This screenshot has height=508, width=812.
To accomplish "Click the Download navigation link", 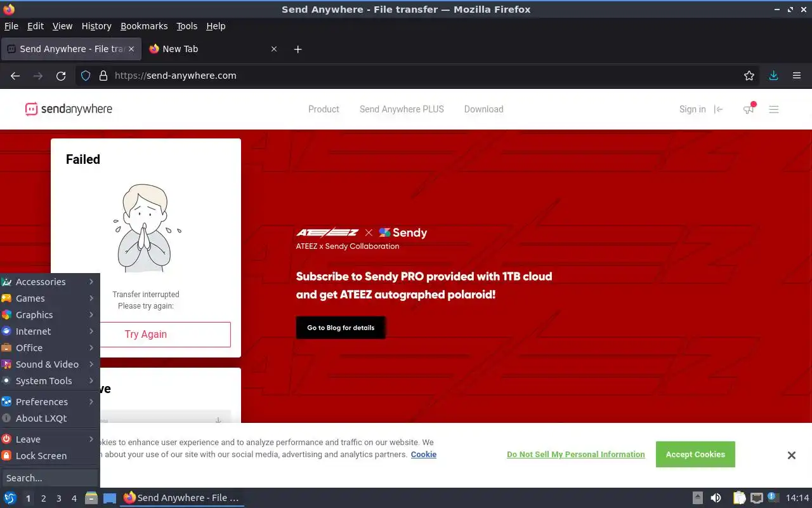I will point(483,109).
